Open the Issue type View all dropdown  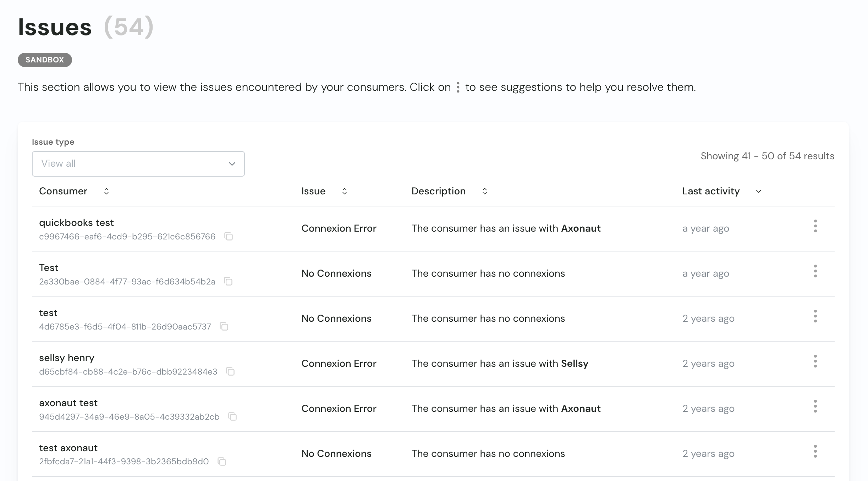(x=138, y=164)
